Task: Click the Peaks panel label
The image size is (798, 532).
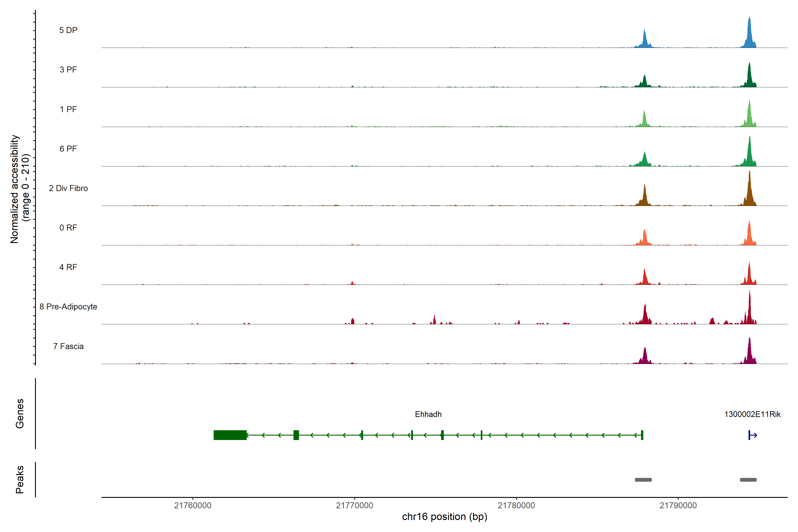Action: (x=20, y=479)
